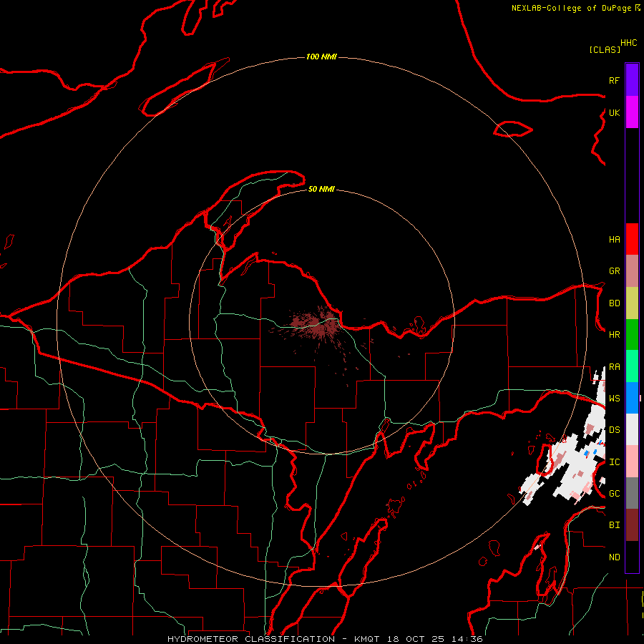Click the WS blue legend swatch

632,398
